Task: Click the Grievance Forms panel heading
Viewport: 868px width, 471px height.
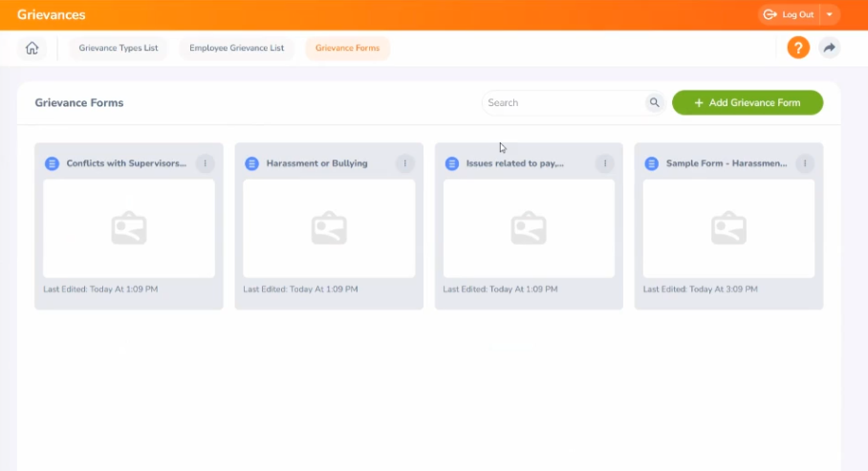Action: 79,102
